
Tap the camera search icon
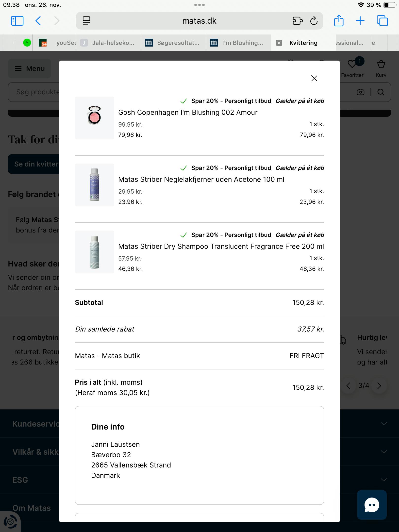(360, 92)
